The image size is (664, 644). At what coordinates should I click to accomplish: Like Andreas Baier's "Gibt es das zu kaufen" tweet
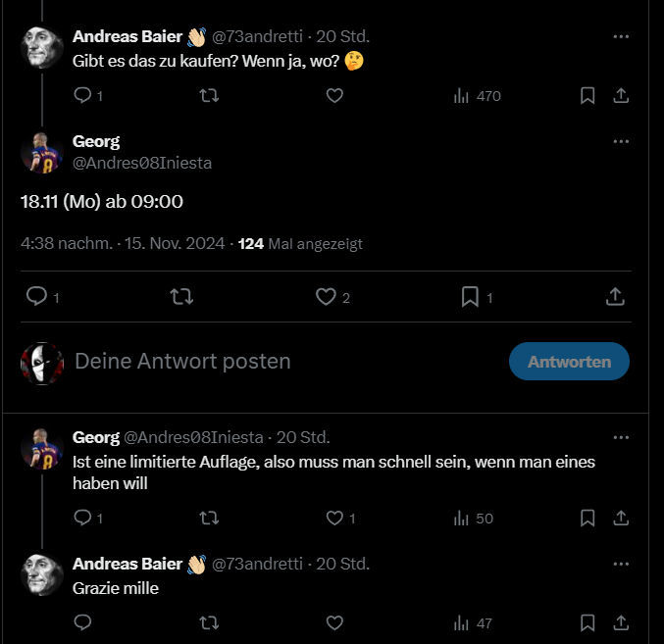point(334,95)
